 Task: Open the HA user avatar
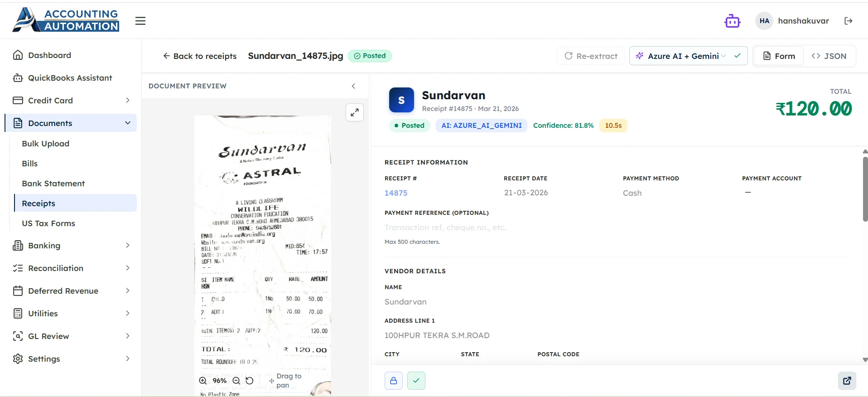coord(764,21)
